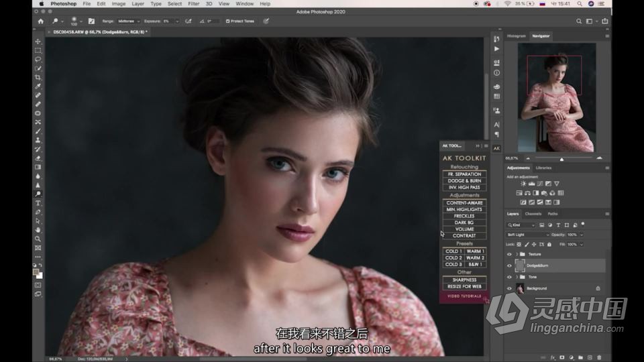Viewport: 644px width, 362px height.
Task: Select the Lasso tool
Action: 38,60
